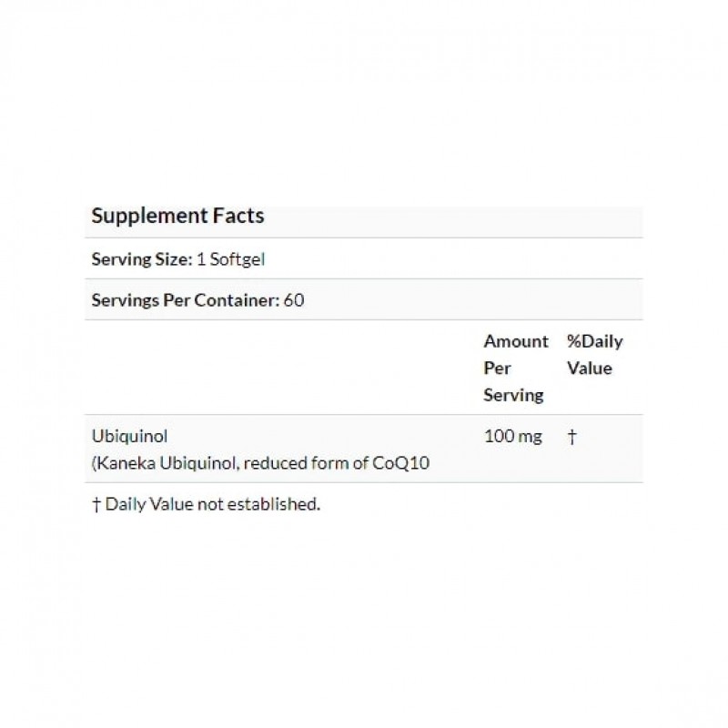Click the dagger symbol starting the footnote
728x728 pixels.
coord(96,504)
